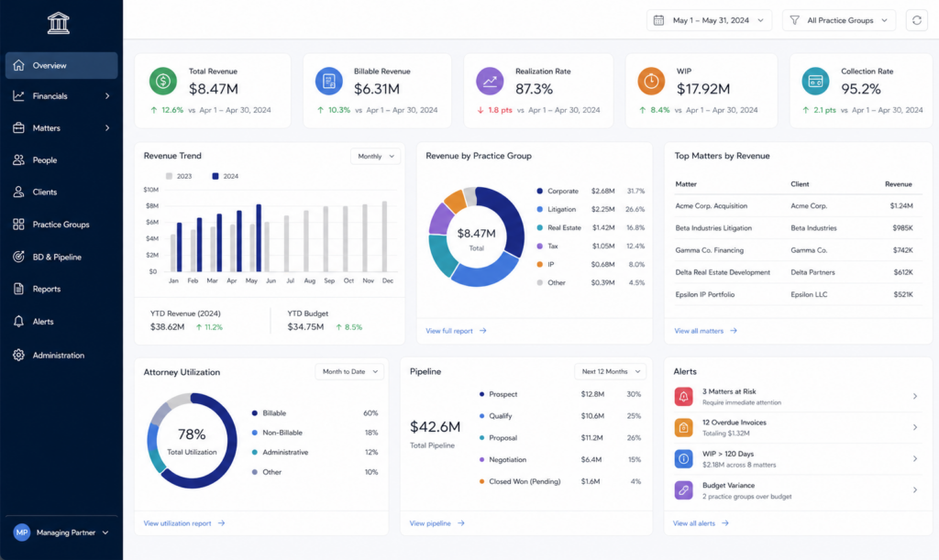Click the View all matters link
The width and height of the screenshot is (939, 560).
[x=705, y=331]
